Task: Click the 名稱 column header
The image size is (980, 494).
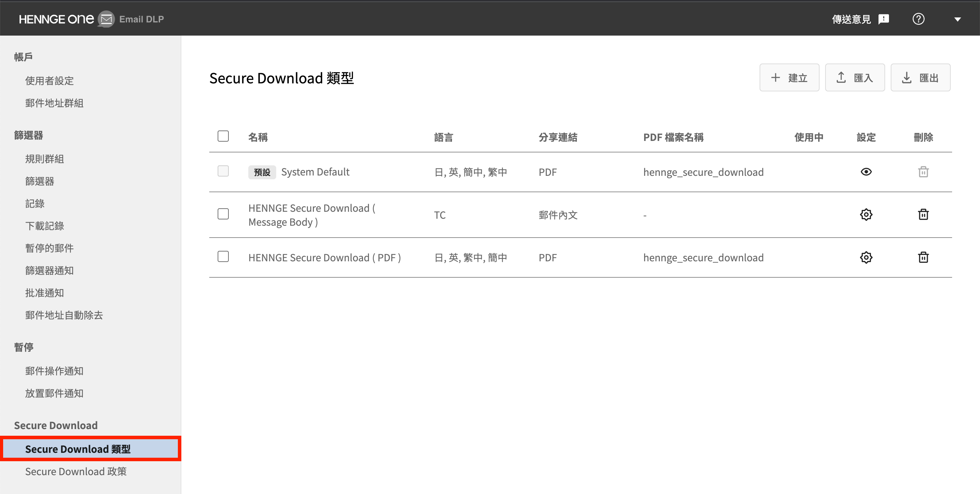Action: [258, 137]
